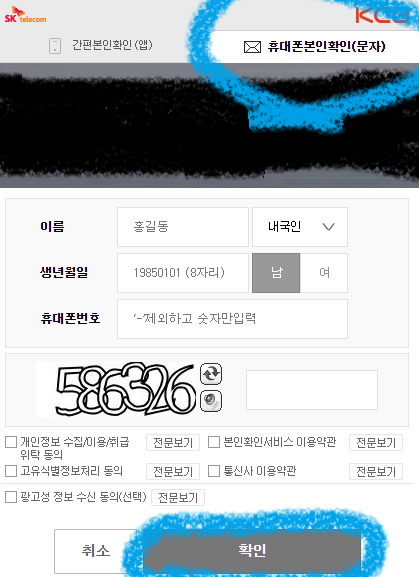
Task: Check 개인정보 수집/이용/취급 위탁 동의 box
Action: pos(11,442)
